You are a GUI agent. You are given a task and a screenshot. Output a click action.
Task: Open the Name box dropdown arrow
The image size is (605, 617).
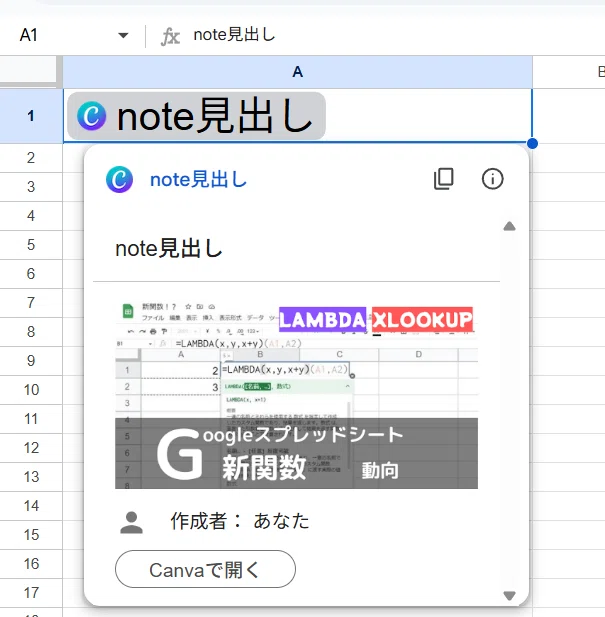(x=123, y=35)
